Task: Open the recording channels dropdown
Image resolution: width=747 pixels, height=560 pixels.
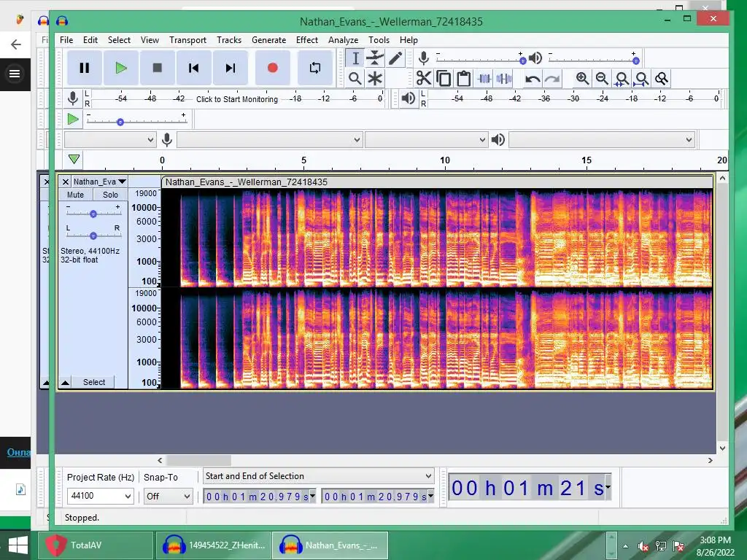Action: coord(426,140)
